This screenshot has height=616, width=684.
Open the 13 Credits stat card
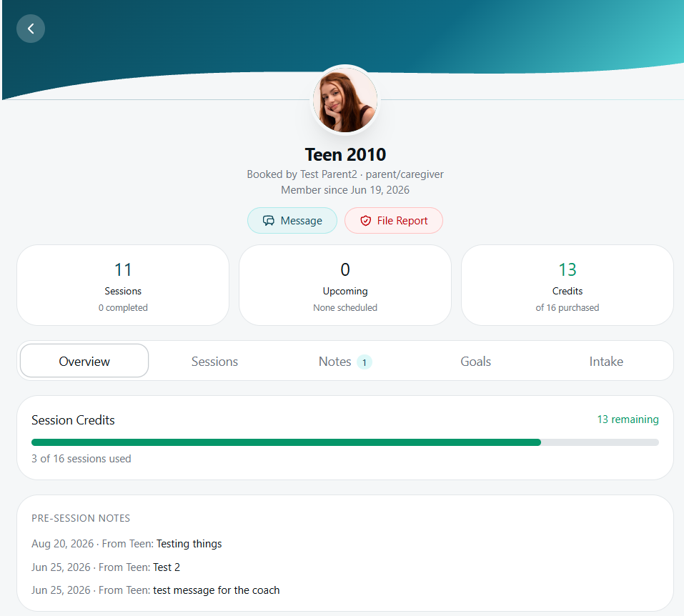[x=567, y=285]
